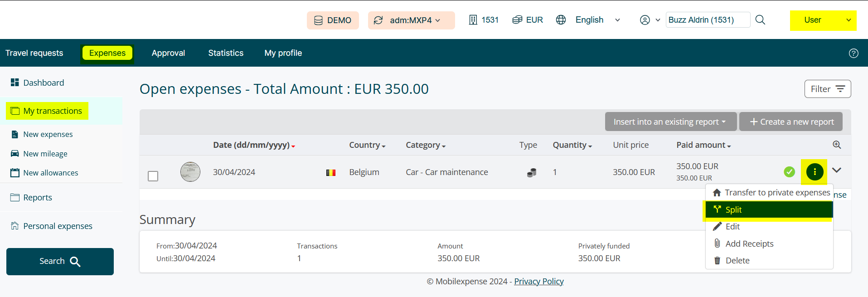Sort by the Paid amount column
The image size is (868, 297).
tap(703, 145)
